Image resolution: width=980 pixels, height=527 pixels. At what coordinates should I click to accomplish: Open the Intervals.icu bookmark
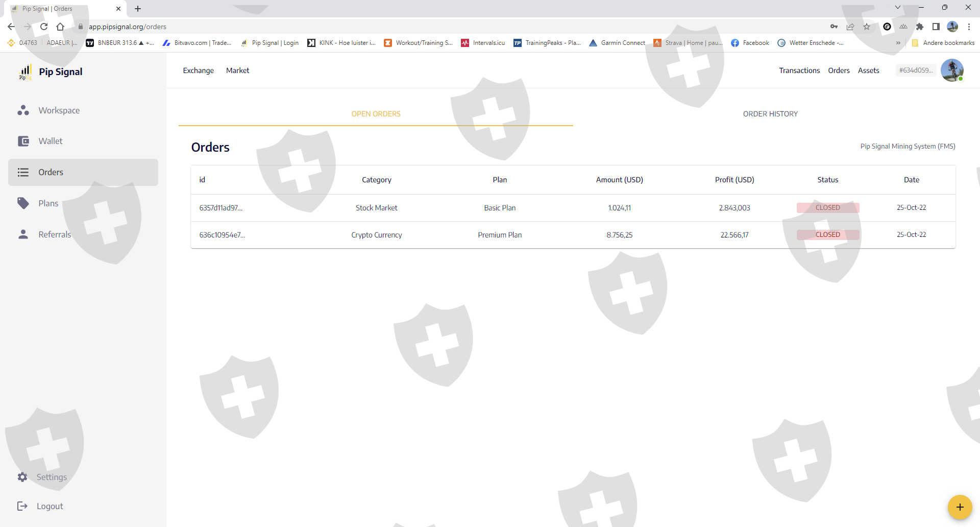click(x=483, y=43)
